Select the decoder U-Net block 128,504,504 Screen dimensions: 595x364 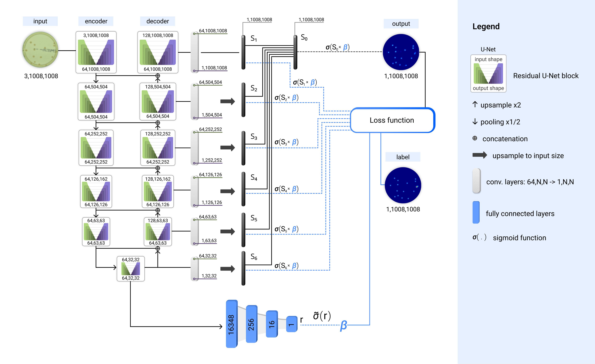click(x=158, y=102)
